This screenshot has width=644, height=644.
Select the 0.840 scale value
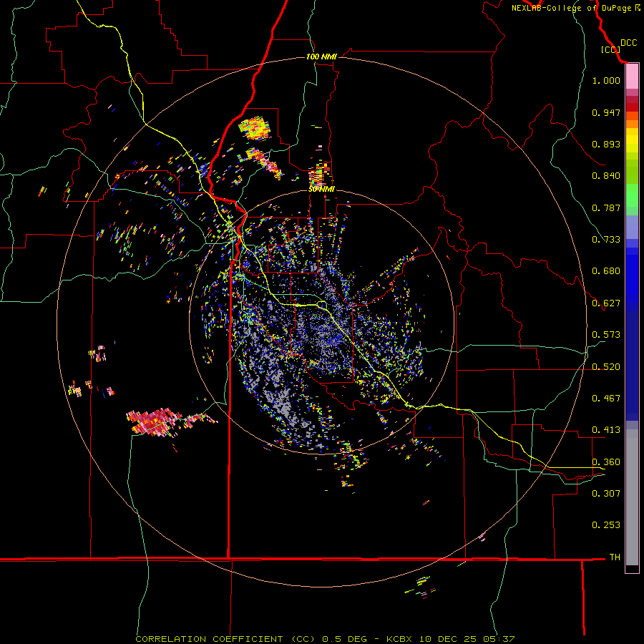click(606, 176)
